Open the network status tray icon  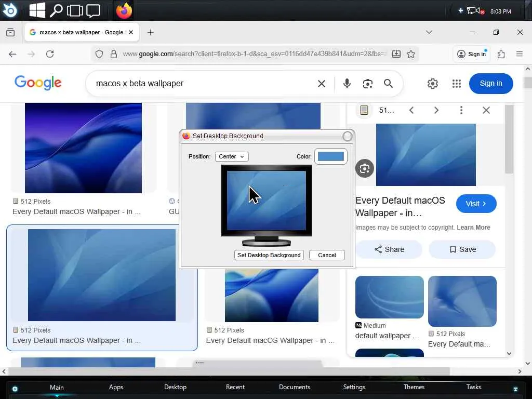tap(472, 11)
